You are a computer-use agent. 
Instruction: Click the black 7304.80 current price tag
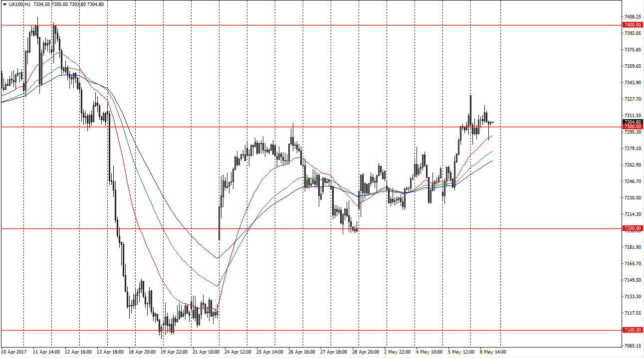(x=632, y=122)
